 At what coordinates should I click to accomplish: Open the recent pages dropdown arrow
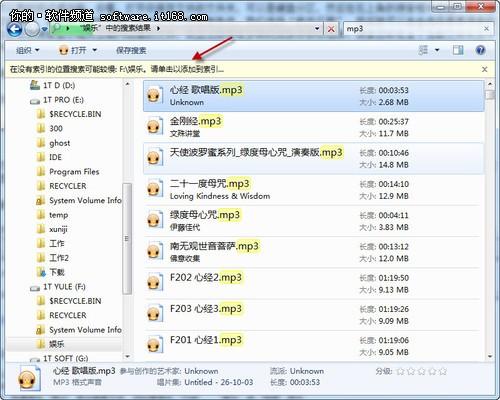tap(45, 29)
